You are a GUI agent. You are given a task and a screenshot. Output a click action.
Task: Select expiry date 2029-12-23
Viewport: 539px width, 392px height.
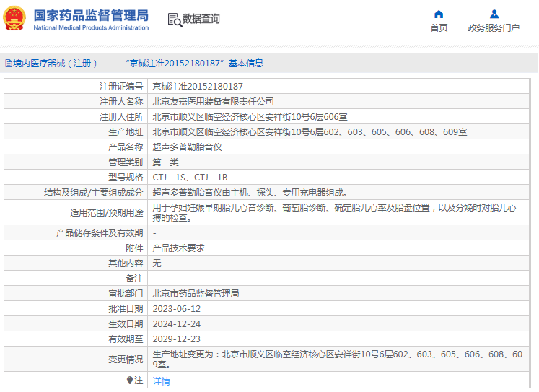176,339
